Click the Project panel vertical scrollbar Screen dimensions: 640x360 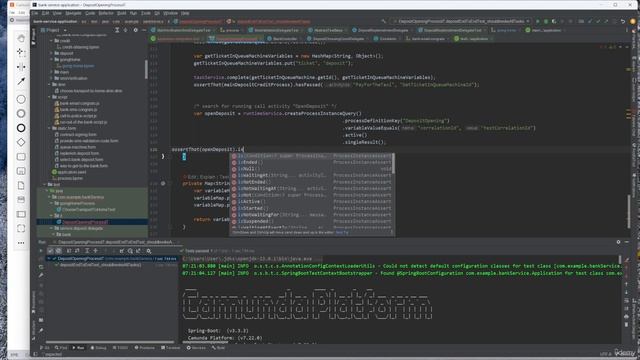(146, 69)
